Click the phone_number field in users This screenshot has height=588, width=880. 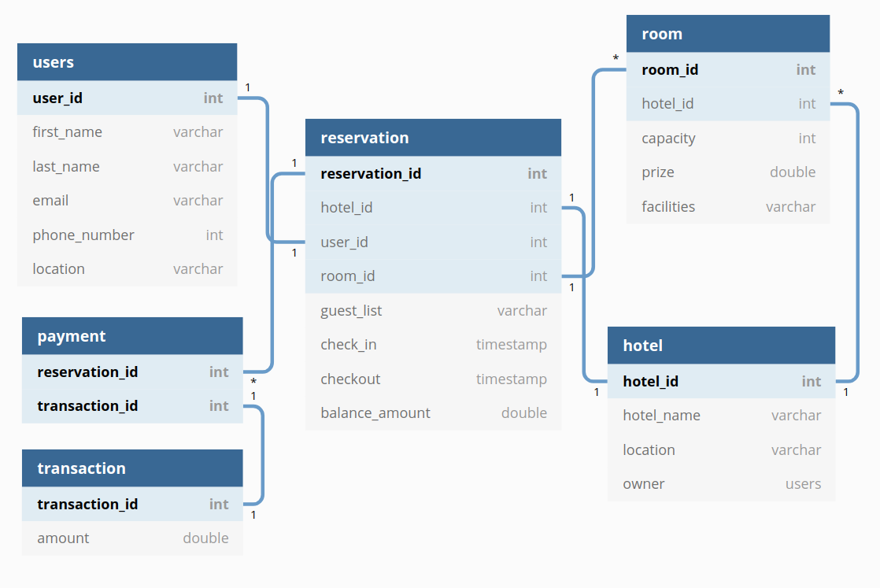tap(127, 235)
